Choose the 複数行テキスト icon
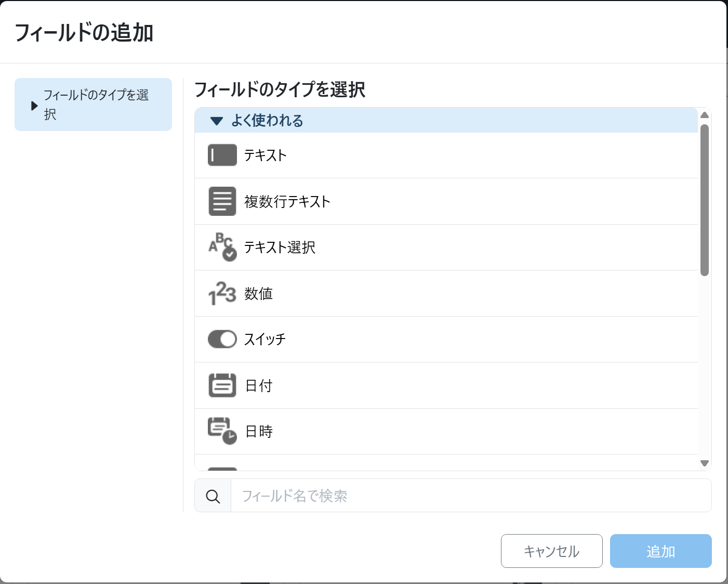Viewport: 728px width, 584px height. click(222, 201)
